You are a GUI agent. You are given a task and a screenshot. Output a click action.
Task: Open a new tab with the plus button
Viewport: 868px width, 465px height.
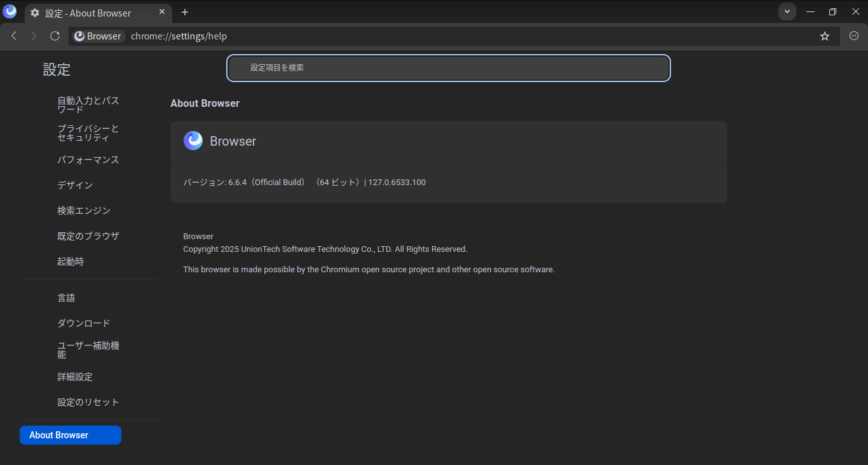coord(185,12)
